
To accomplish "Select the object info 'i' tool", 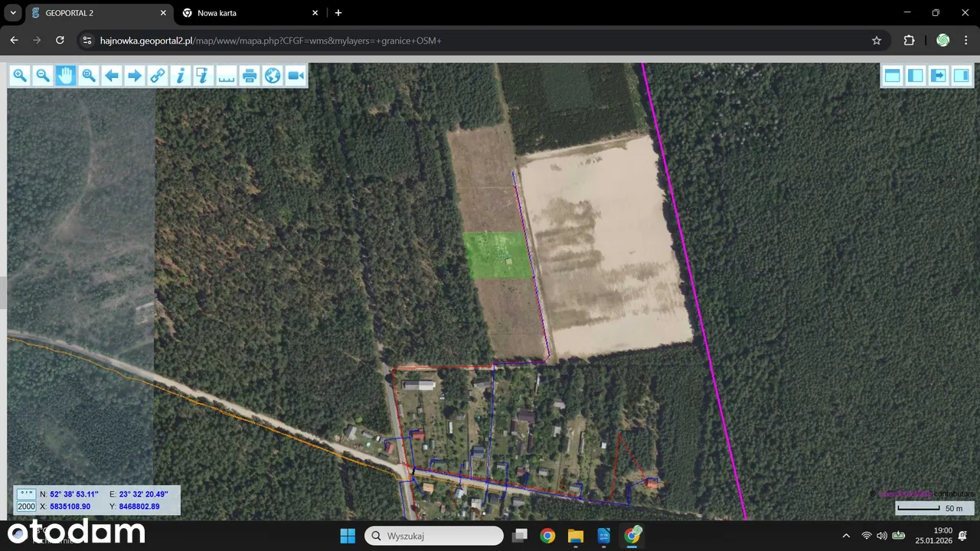I will pos(181,75).
